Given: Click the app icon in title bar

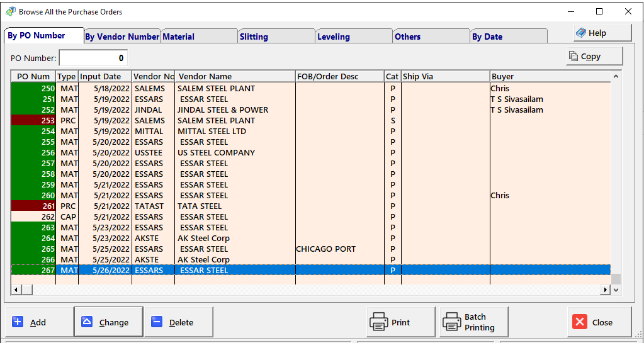Looking at the screenshot, I should pos(10,11).
